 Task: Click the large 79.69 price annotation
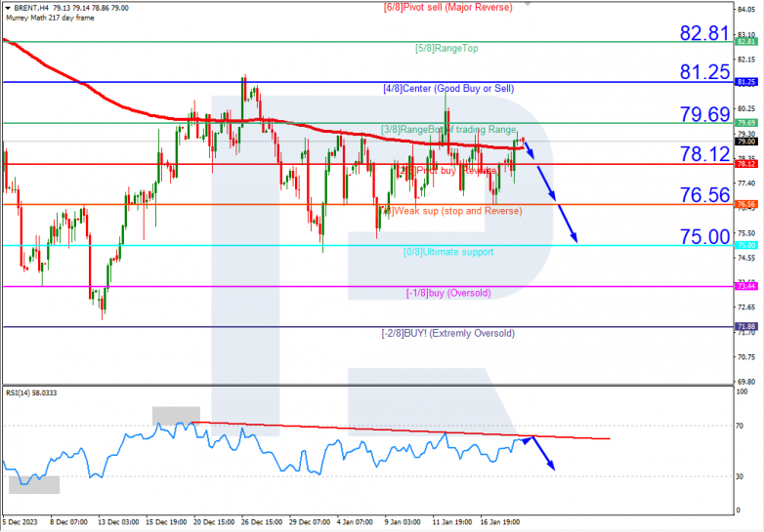click(704, 114)
